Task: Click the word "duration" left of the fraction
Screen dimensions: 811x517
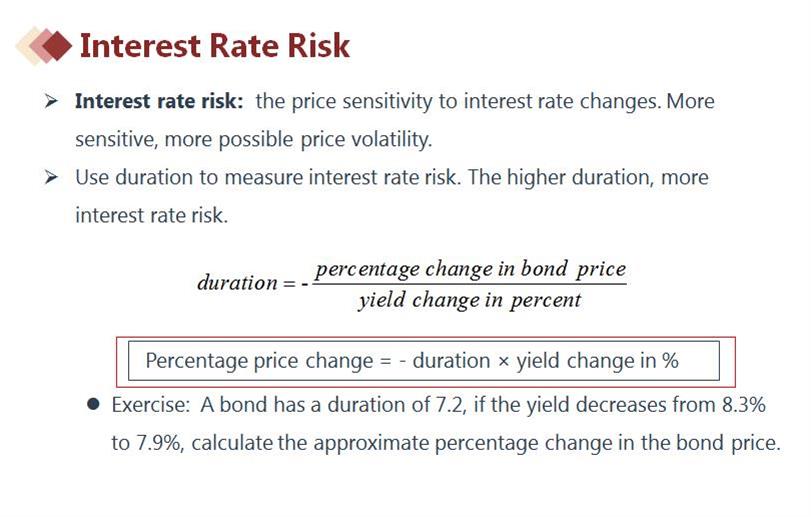Action: 236,282
